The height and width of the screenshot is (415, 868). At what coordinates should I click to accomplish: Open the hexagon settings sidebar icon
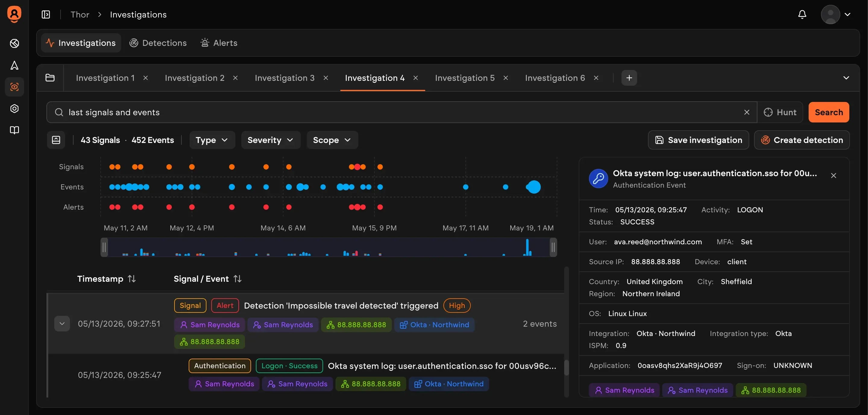tap(14, 109)
